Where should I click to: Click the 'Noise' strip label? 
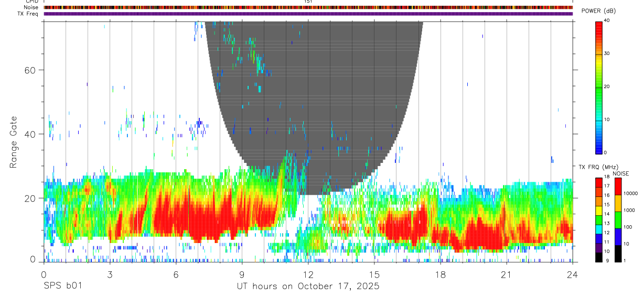pyautogui.click(x=31, y=7)
